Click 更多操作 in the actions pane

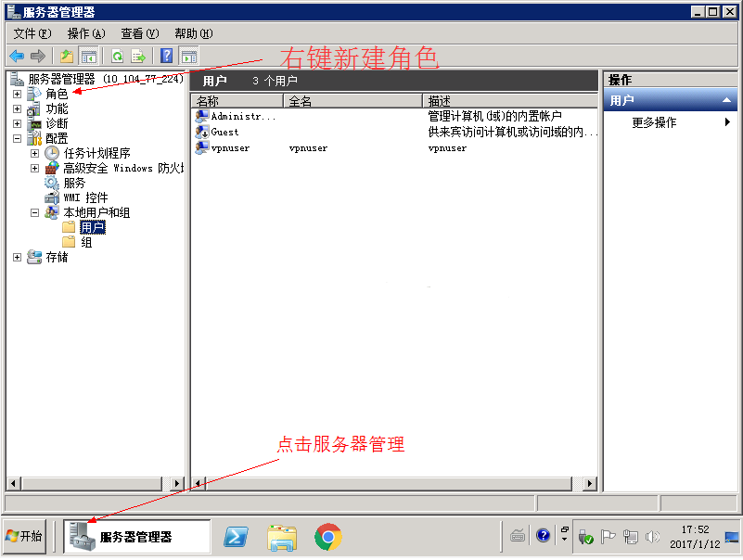point(654,122)
